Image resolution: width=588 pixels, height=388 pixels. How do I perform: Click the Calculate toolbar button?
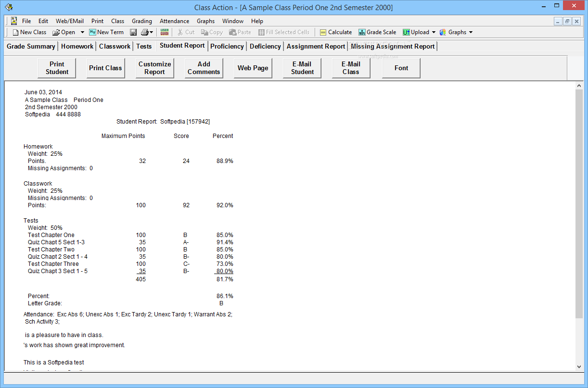pyautogui.click(x=336, y=32)
